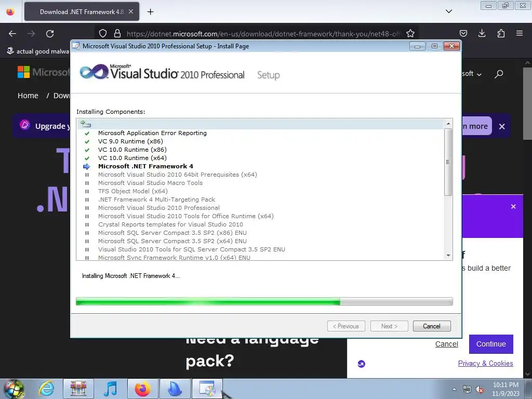Dismiss the Upgrade banner with X

point(502,127)
